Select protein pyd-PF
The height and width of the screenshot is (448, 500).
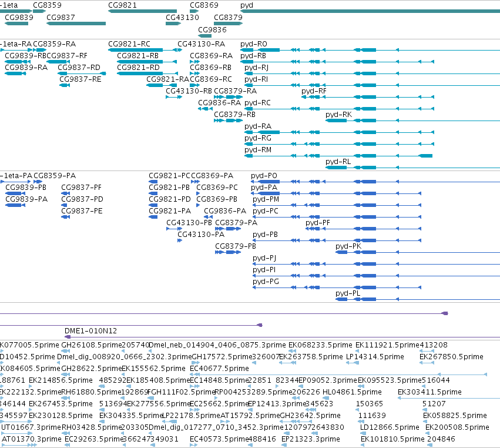318,223
